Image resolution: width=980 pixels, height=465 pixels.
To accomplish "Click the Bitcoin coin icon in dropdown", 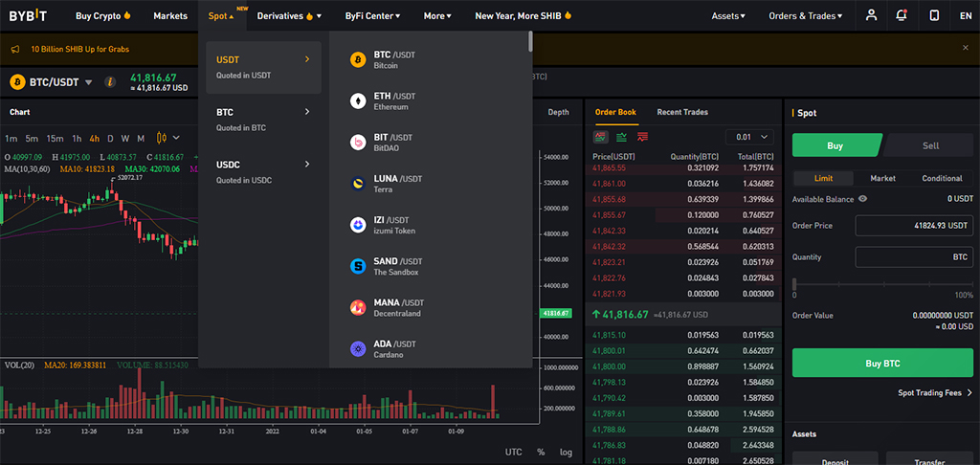I will (358, 60).
